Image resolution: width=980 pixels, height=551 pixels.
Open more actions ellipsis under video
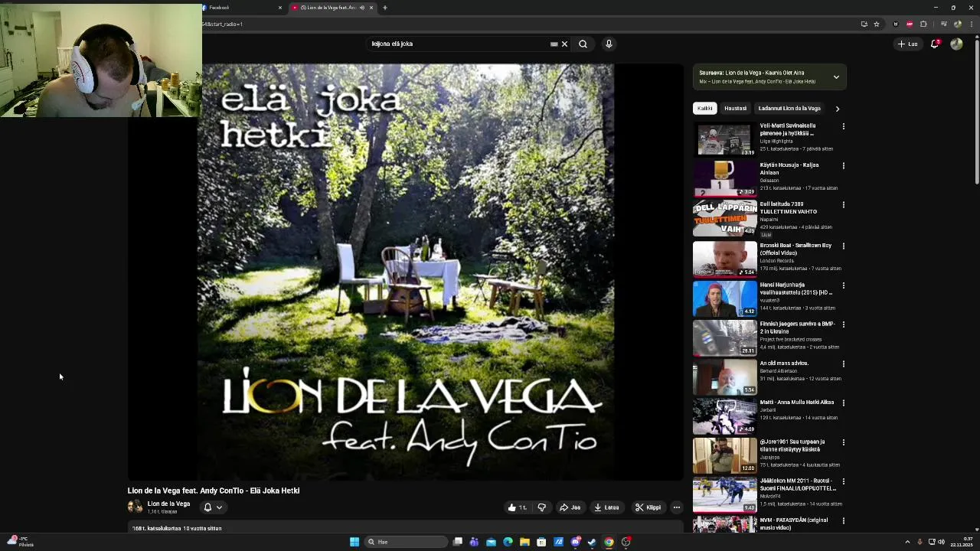676,507
